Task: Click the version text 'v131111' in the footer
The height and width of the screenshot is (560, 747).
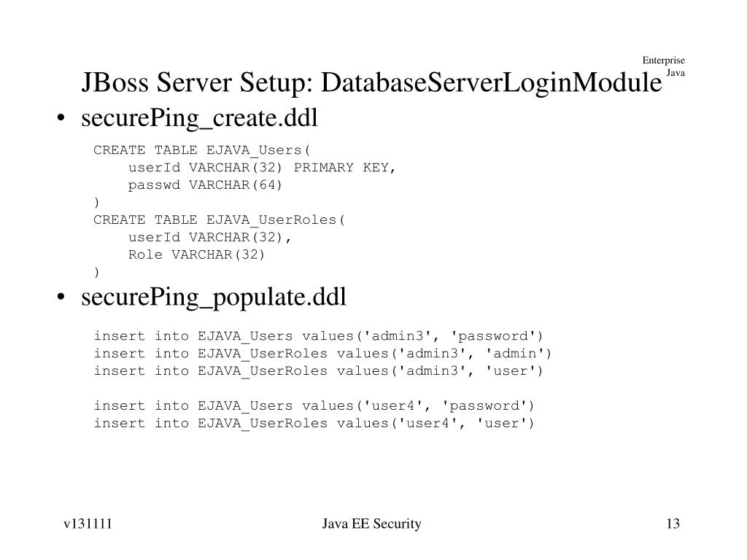Action: point(88,524)
